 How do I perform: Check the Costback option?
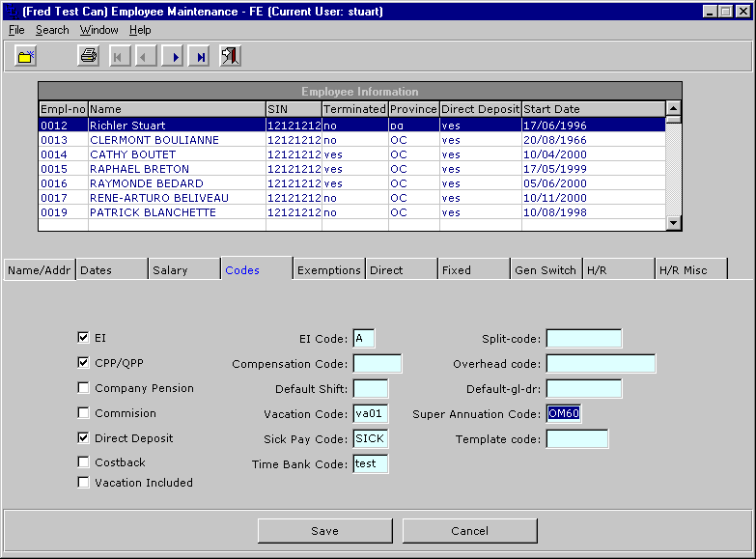(84, 462)
